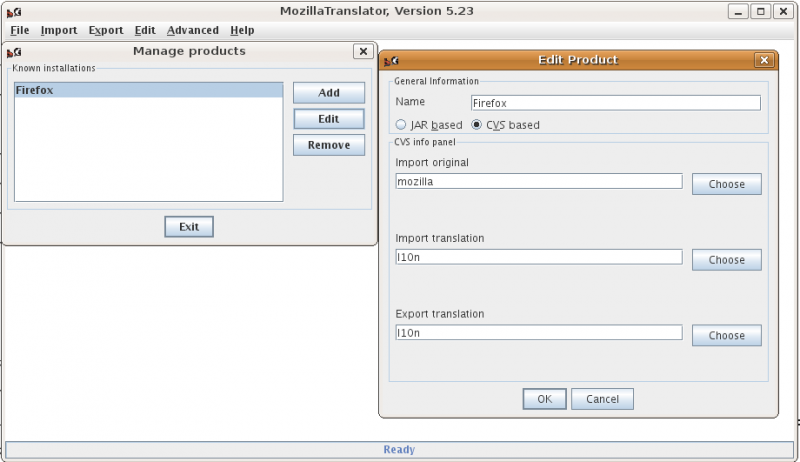The image size is (800, 462).
Task: Click Add in Manage products
Action: 329,93
